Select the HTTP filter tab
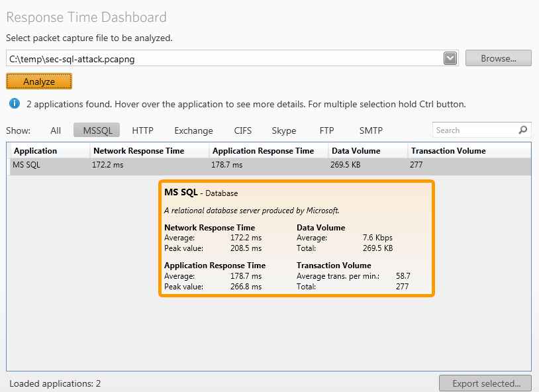 tap(142, 130)
